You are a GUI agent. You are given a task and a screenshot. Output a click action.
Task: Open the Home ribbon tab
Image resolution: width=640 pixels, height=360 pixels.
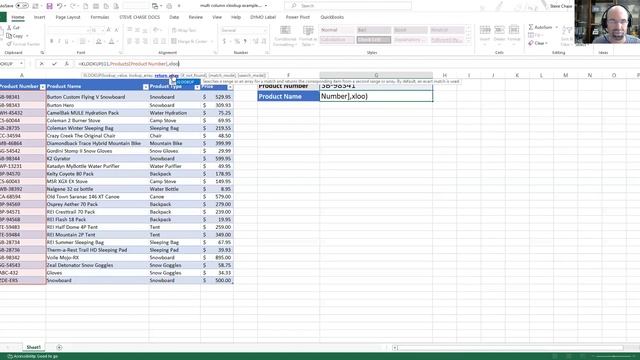click(x=18, y=17)
